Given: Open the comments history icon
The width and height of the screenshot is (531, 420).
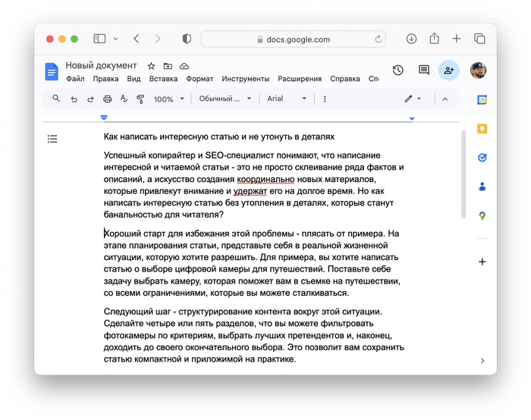Looking at the screenshot, I should [423, 71].
